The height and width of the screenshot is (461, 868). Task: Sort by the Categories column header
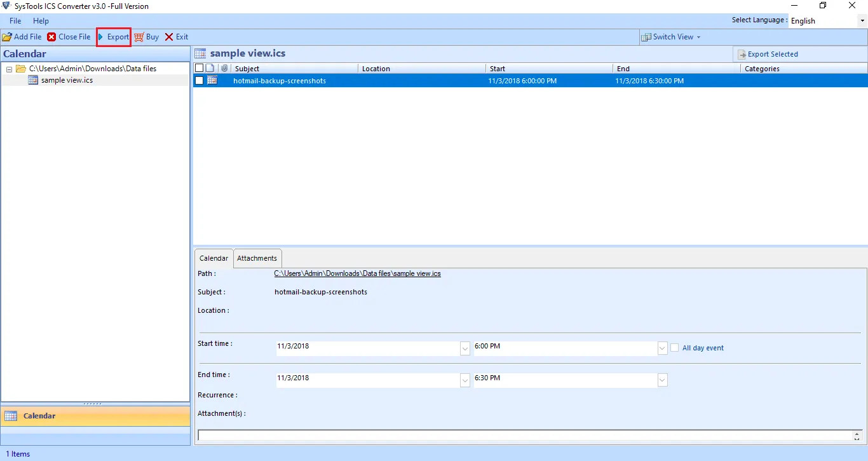pos(804,68)
